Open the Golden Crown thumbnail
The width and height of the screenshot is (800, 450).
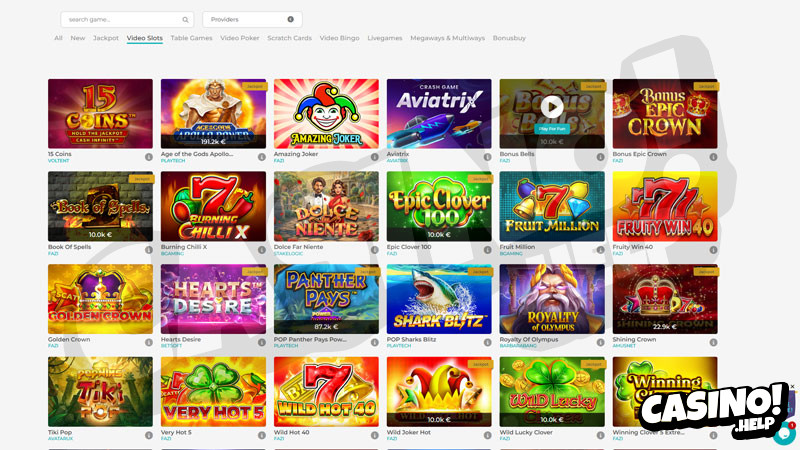pos(101,299)
